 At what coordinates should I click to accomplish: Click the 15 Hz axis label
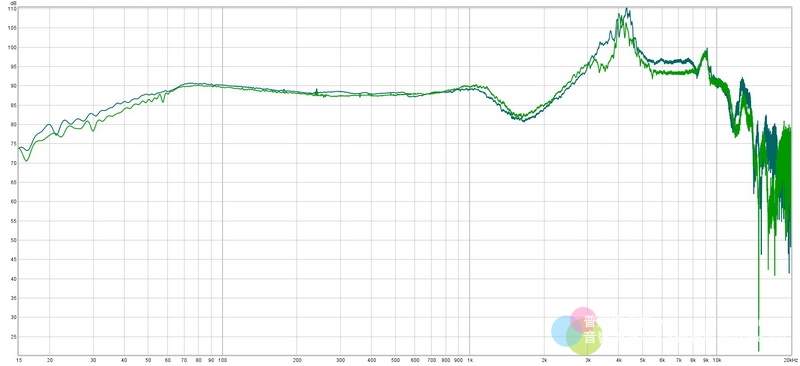[x=19, y=360]
